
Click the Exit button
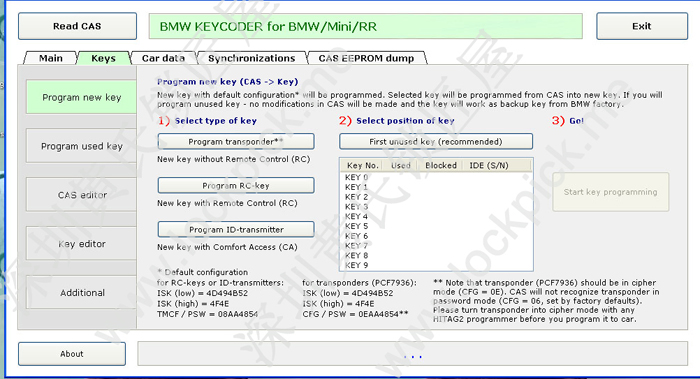coord(642,26)
